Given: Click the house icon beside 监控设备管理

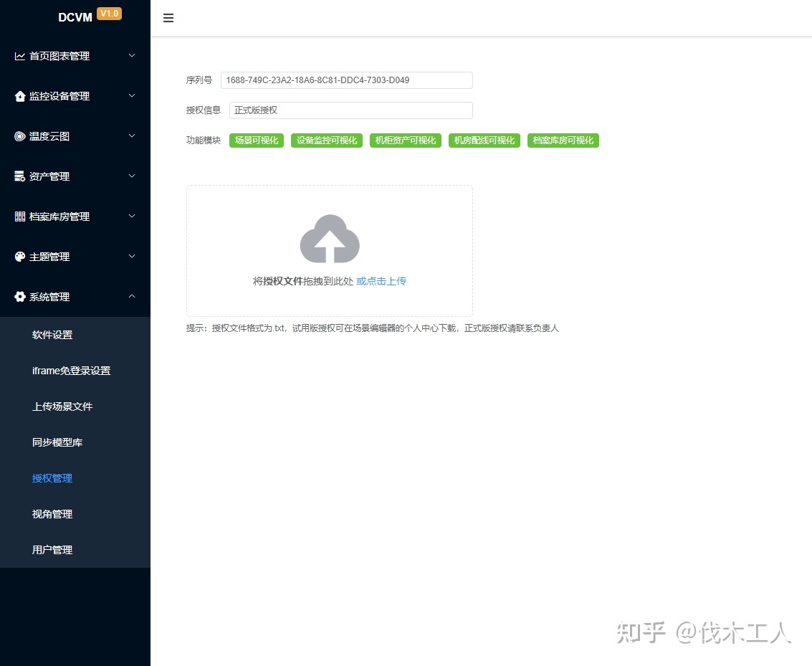Looking at the screenshot, I should (x=19, y=96).
